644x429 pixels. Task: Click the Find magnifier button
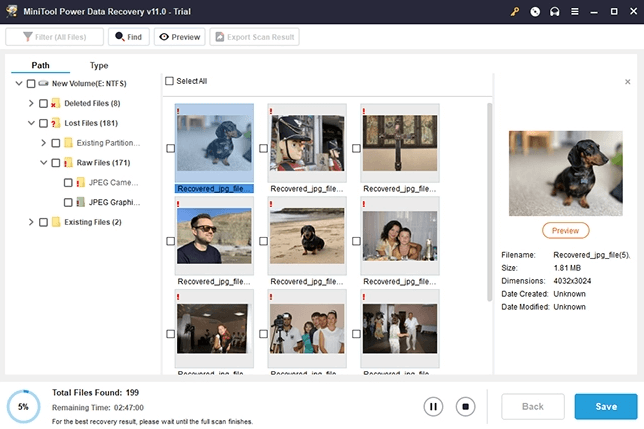click(127, 37)
